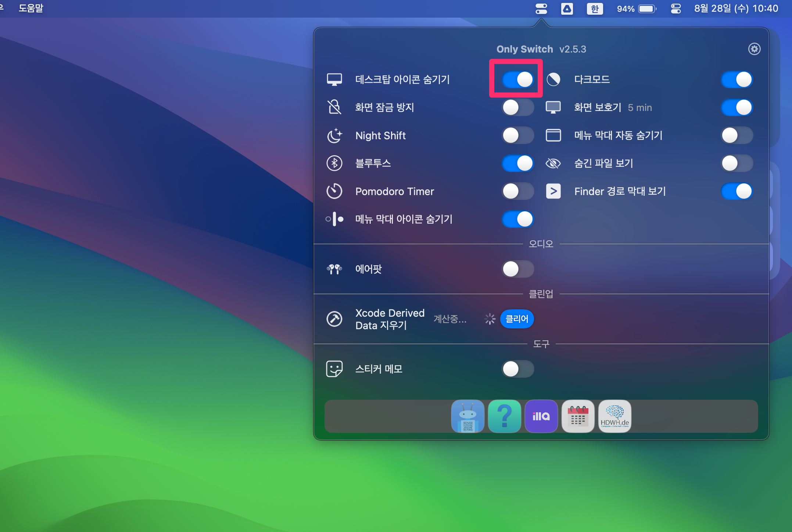Click the battery status icon

647,8
